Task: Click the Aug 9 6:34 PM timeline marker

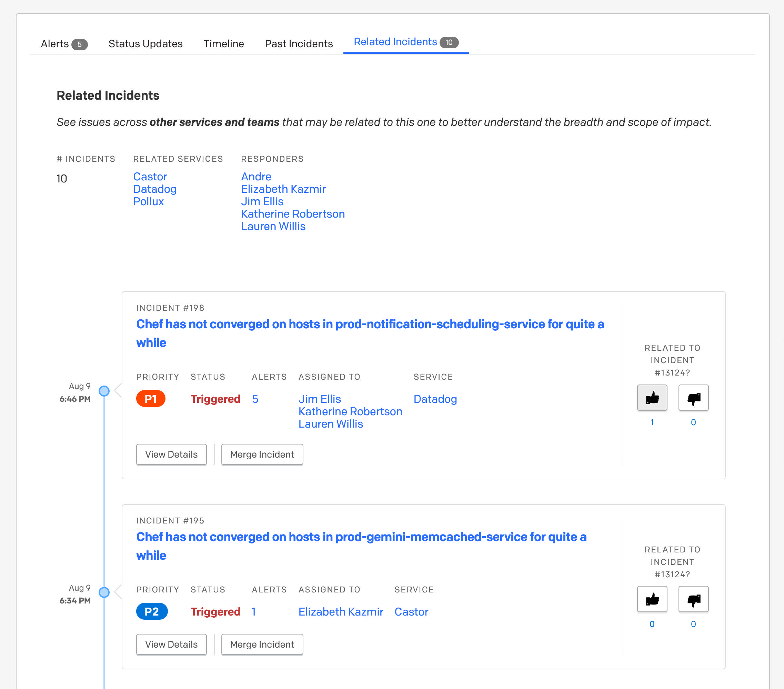Action: (104, 592)
